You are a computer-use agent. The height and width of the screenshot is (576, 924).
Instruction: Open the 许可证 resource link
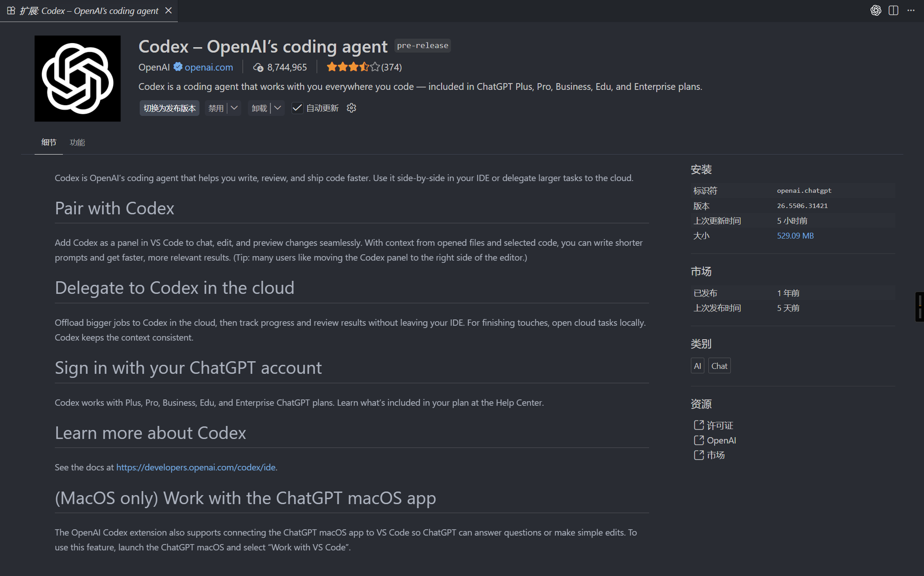click(720, 425)
